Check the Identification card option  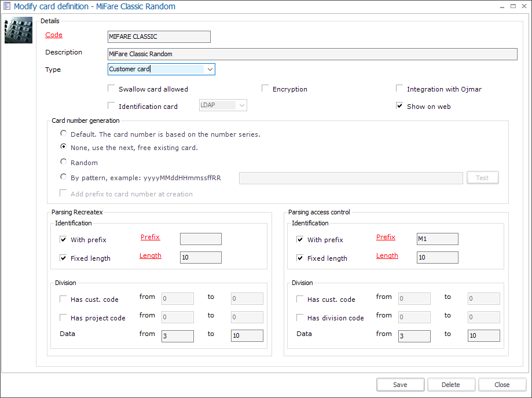[x=111, y=105]
